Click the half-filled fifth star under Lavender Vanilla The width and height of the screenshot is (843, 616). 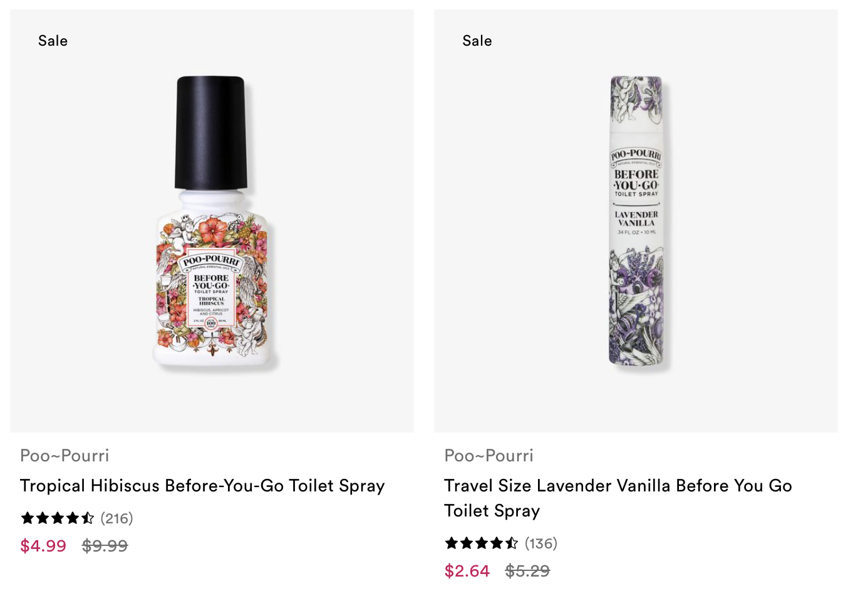tap(512, 543)
